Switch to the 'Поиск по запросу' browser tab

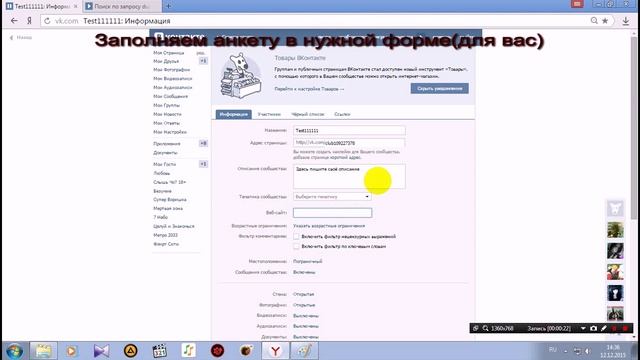coord(122,6)
